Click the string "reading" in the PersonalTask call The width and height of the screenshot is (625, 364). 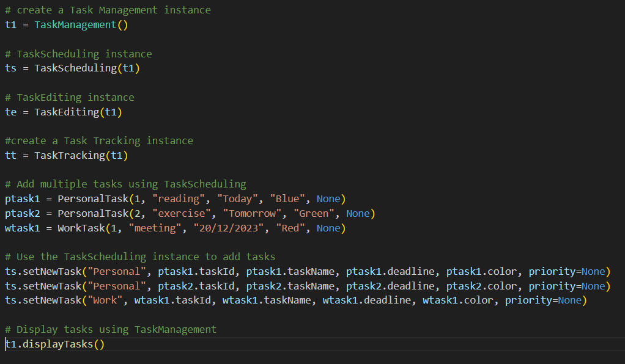[179, 198]
